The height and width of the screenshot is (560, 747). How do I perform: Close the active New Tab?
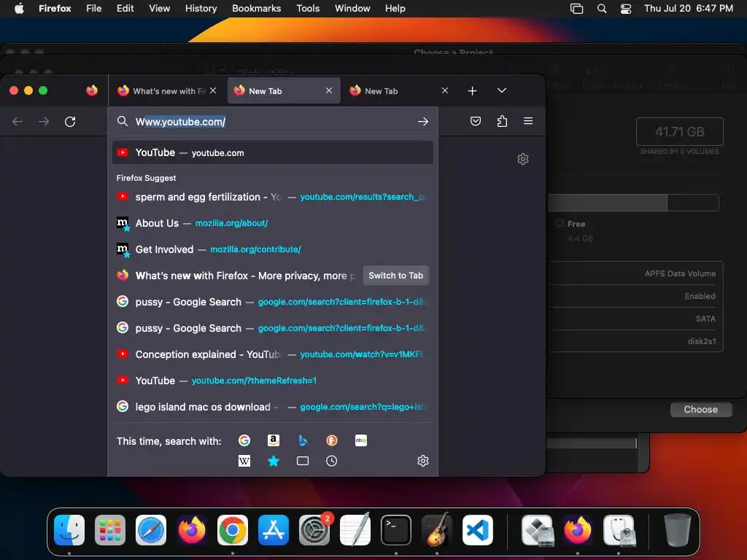(329, 90)
